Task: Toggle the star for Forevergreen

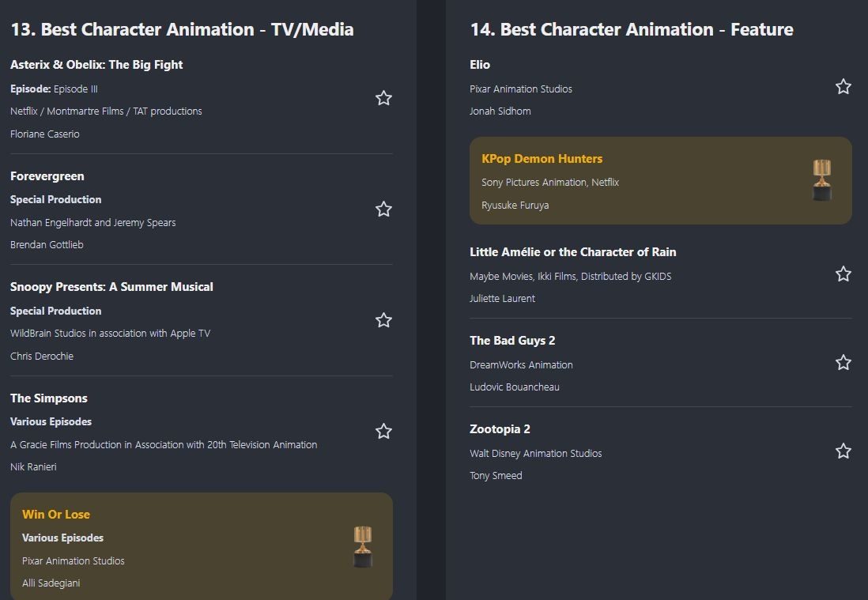Action: 383,209
